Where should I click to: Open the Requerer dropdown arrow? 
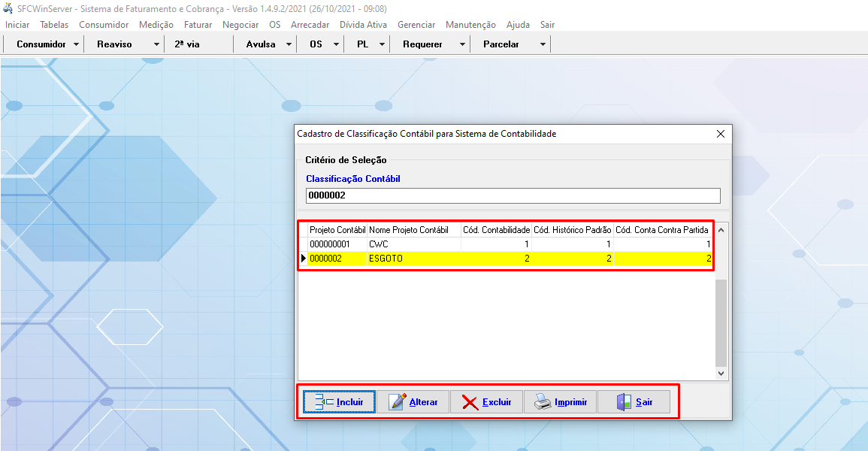pos(462,44)
